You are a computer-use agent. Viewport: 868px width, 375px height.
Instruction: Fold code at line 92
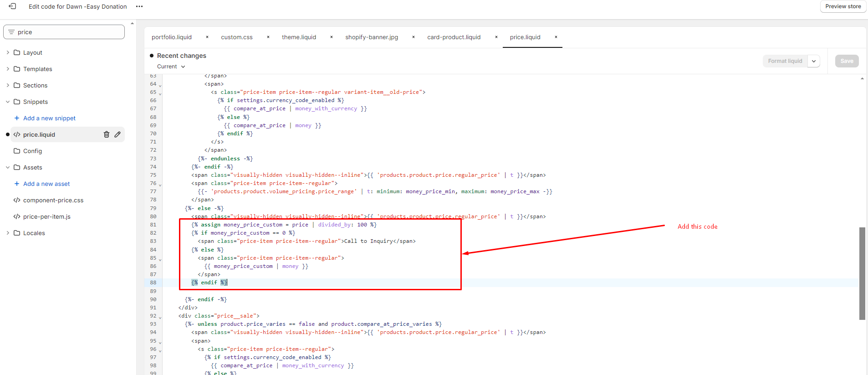click(x=160, y=317)
